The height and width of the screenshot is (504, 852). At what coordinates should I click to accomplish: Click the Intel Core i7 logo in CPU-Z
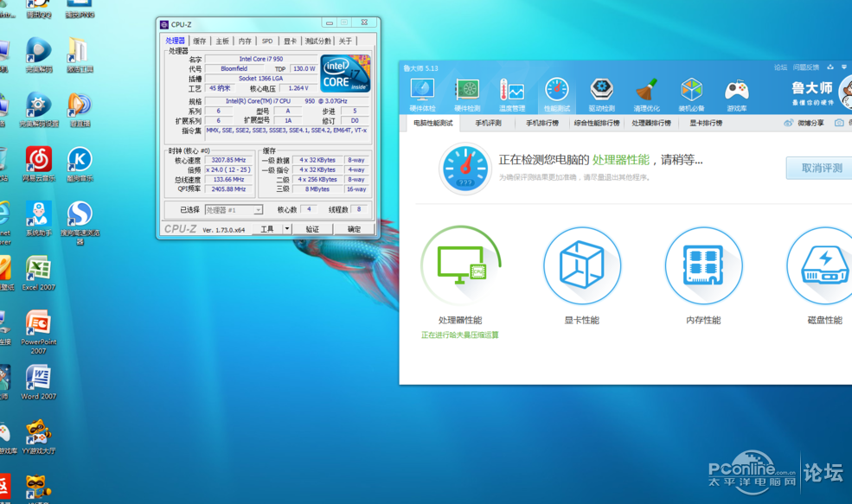346,73
